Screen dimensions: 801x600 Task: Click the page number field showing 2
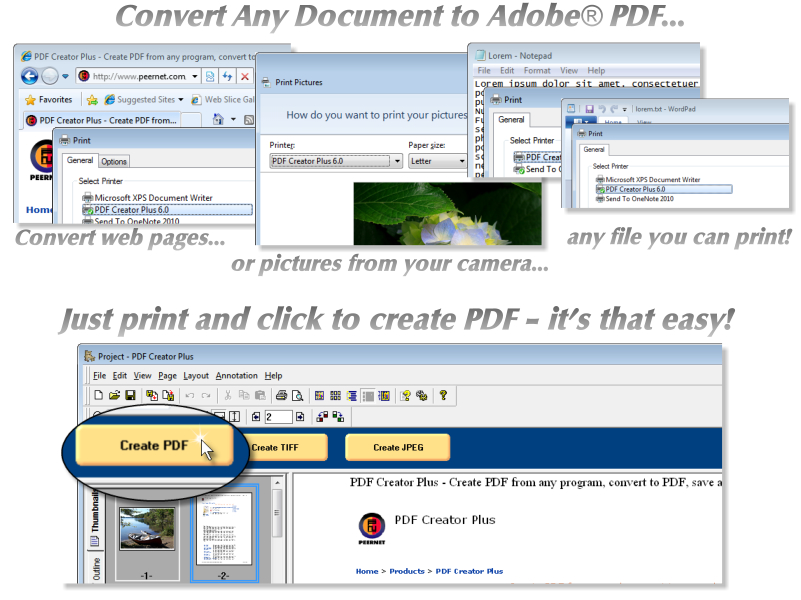tap(278, 417)
